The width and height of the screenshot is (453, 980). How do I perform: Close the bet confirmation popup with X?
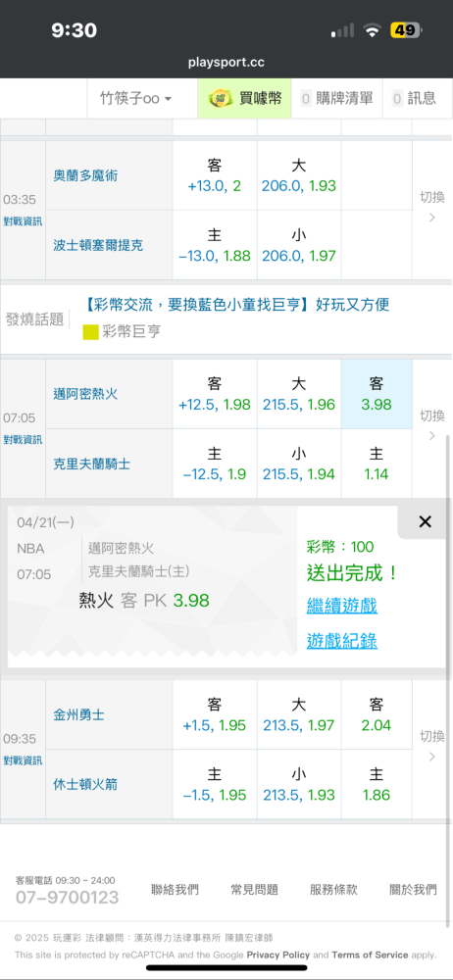(x=425, y=522)
